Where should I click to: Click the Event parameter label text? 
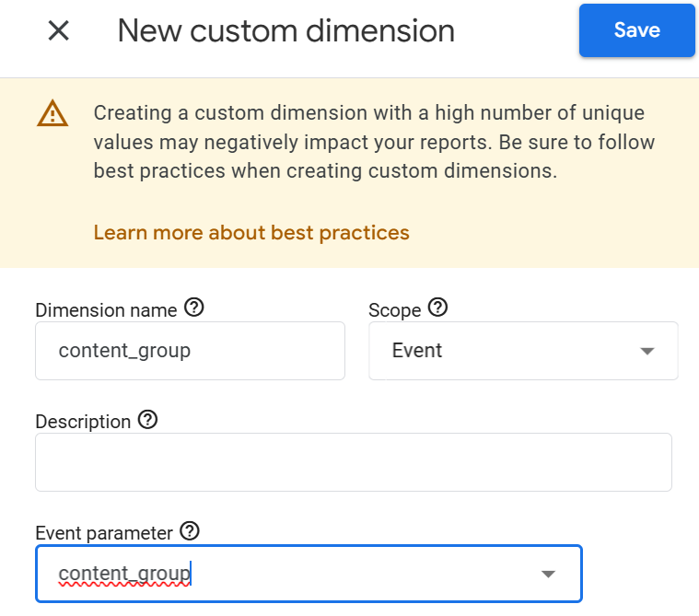tap(104, 533)
